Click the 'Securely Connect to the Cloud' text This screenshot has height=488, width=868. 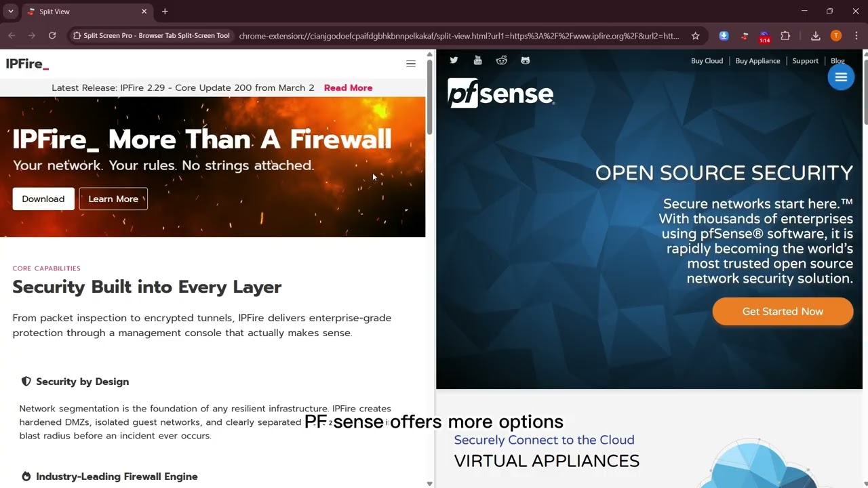point(544,440)
